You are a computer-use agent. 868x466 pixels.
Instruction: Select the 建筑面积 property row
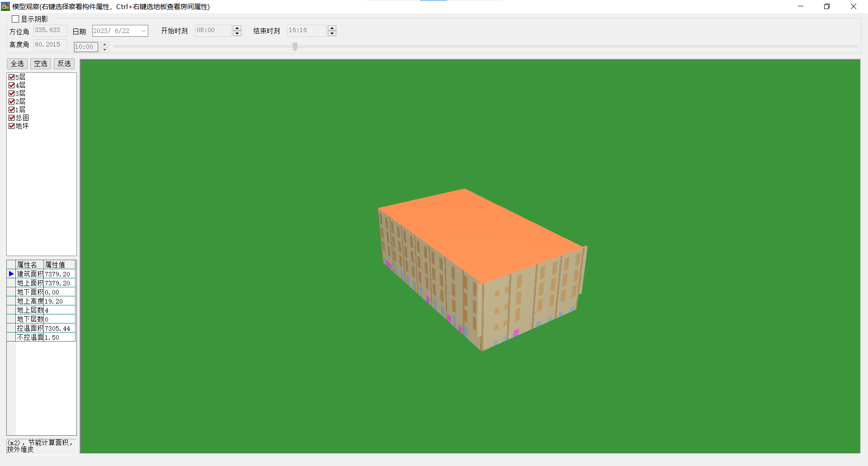[30, 274]
